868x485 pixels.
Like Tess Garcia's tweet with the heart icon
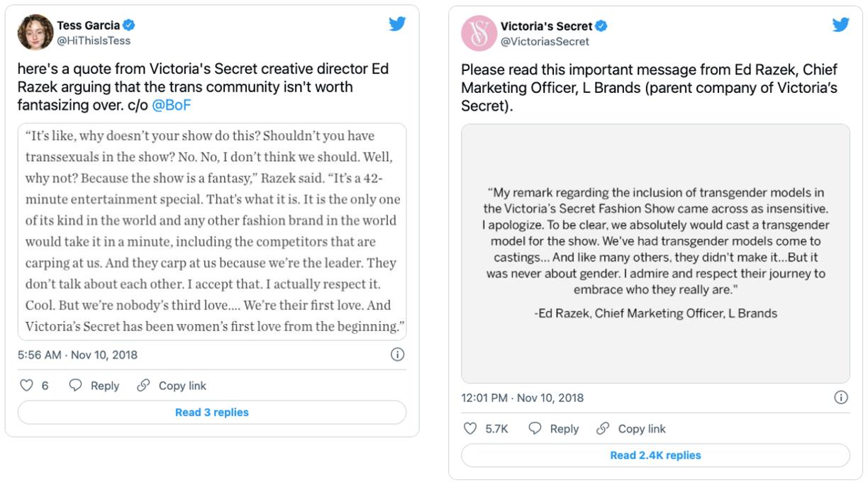[x=26, y=386]
